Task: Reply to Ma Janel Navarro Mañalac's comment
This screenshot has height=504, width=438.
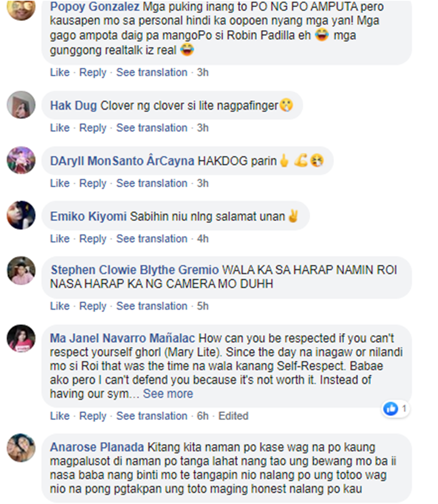Action: click(x=93, y=415)
